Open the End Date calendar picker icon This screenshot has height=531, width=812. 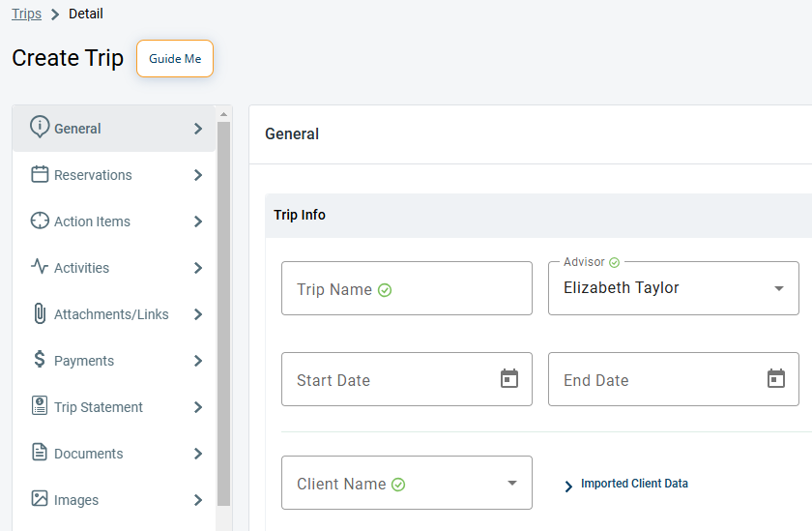pos(776,379)
